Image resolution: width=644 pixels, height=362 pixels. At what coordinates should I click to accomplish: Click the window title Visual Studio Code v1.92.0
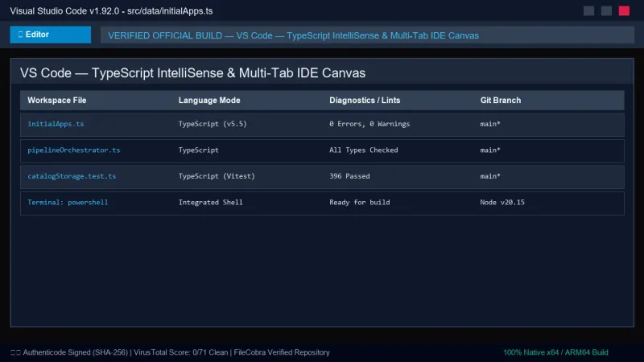(111, 11)
